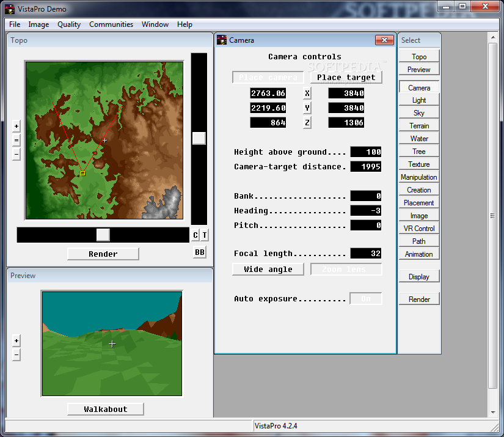Open Manipulation in Select panel

click(x=419, y=177)
